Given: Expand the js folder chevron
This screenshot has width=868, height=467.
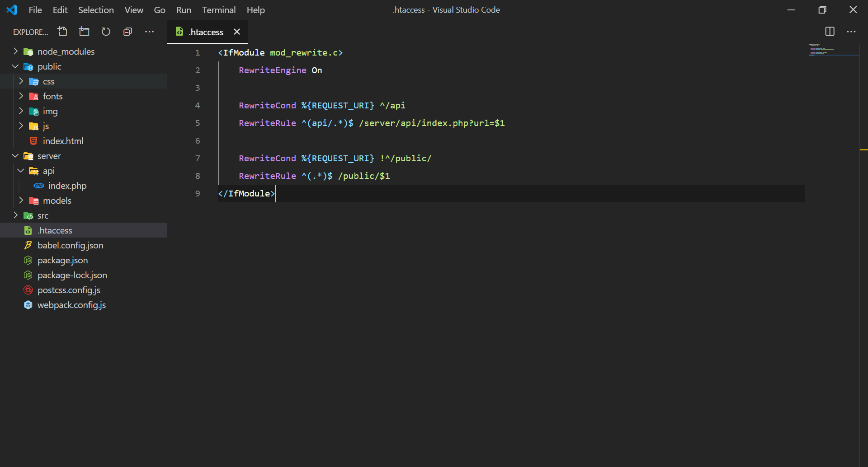Looking at the screenshot, I should 21,126.
